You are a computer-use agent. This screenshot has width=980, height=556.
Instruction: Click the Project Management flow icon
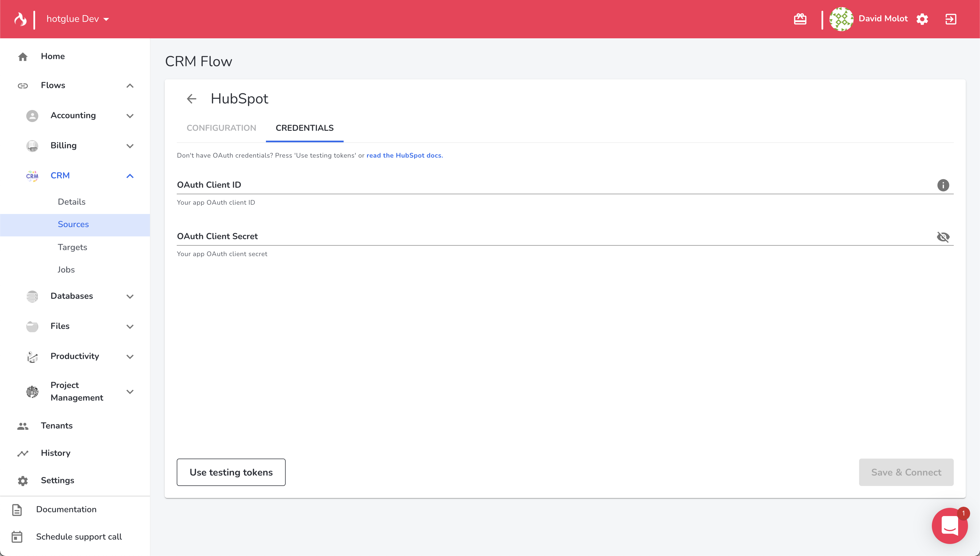32,392
